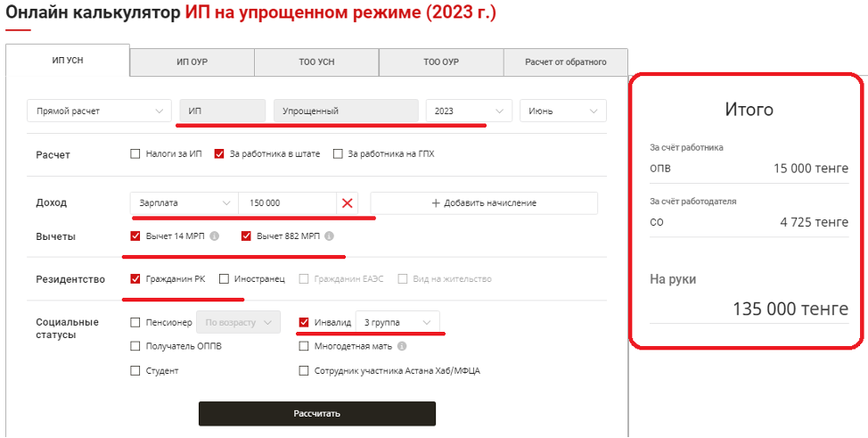Select Расчет от обратного tab

(566, 62)
